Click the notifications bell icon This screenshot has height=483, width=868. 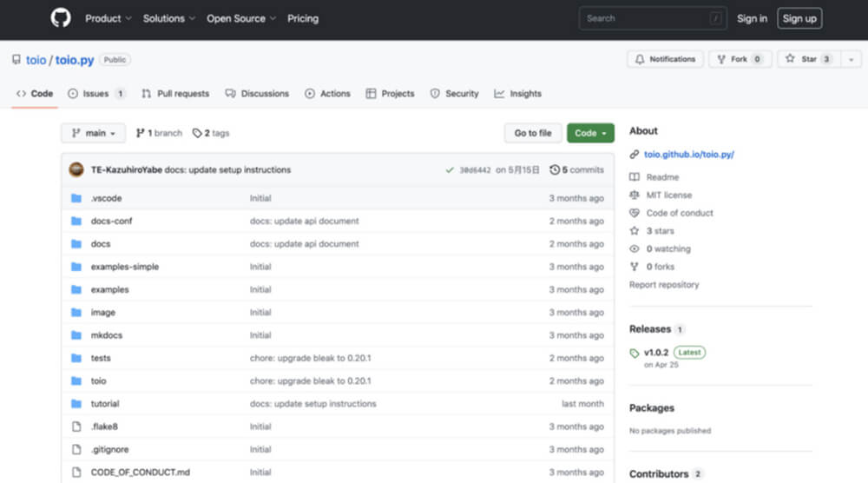[x=640, y=59]
